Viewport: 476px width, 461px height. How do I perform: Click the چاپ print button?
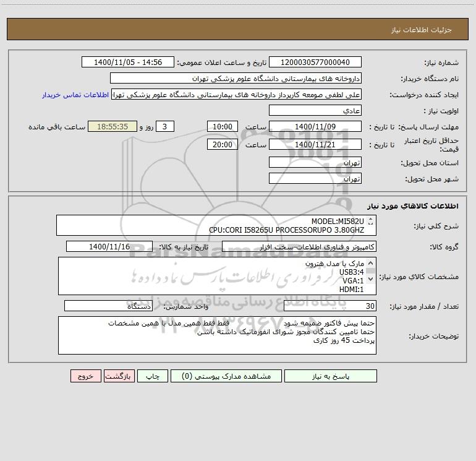click(153, 376)
